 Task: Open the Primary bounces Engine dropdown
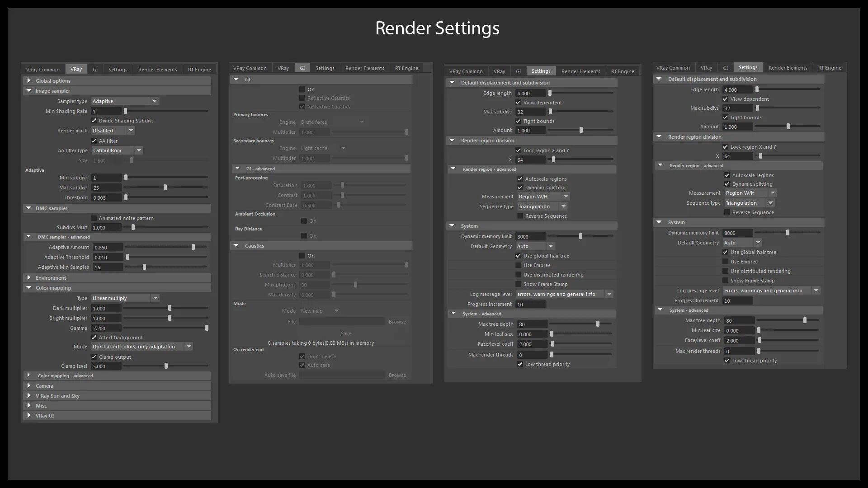(x=361, y=122)
